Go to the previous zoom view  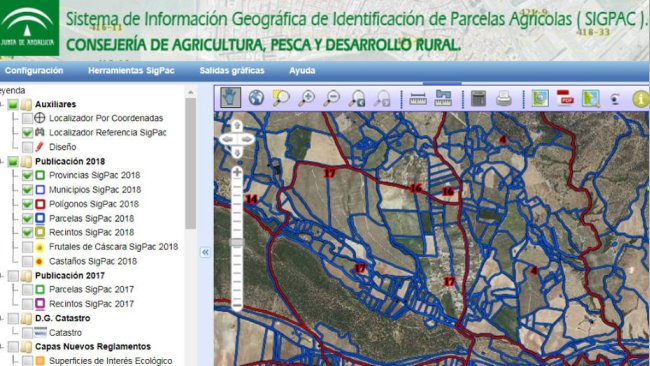click(357, 99)
